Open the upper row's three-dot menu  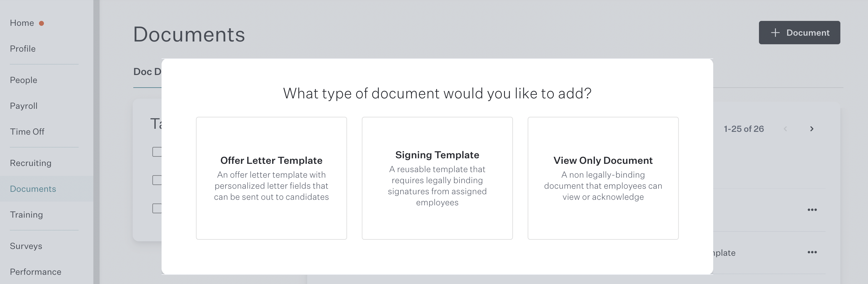(x=812, y=210)
